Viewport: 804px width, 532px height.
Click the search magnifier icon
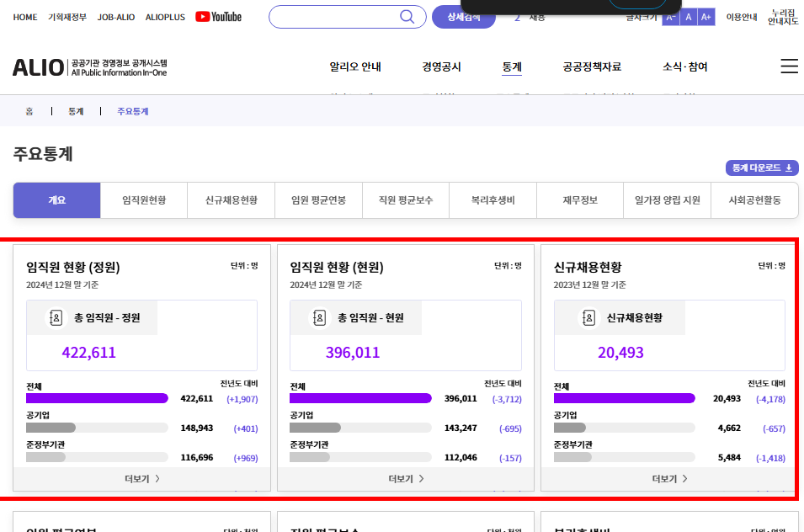407,16
